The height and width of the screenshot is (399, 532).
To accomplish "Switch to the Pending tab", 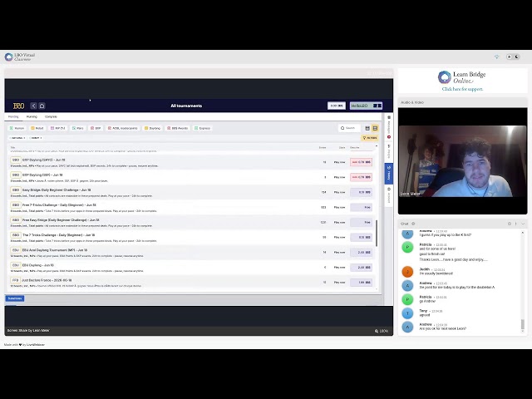I will [x=13, y=116].
